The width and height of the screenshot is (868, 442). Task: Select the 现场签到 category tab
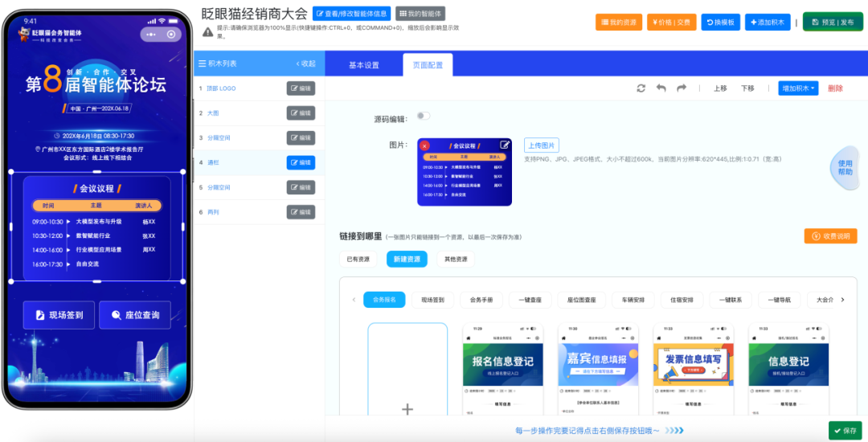432,300
